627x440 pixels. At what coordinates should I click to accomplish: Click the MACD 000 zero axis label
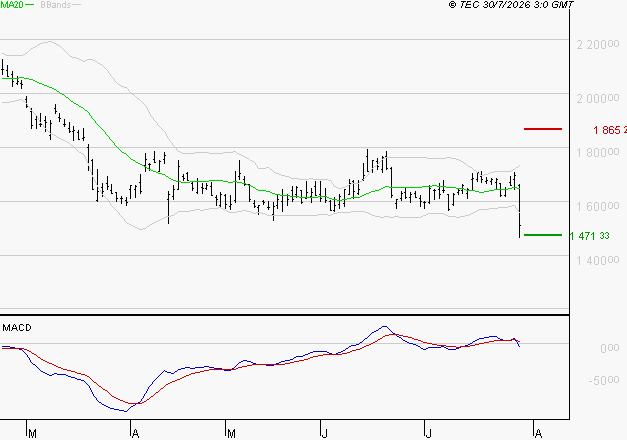[x=610, y=348]
